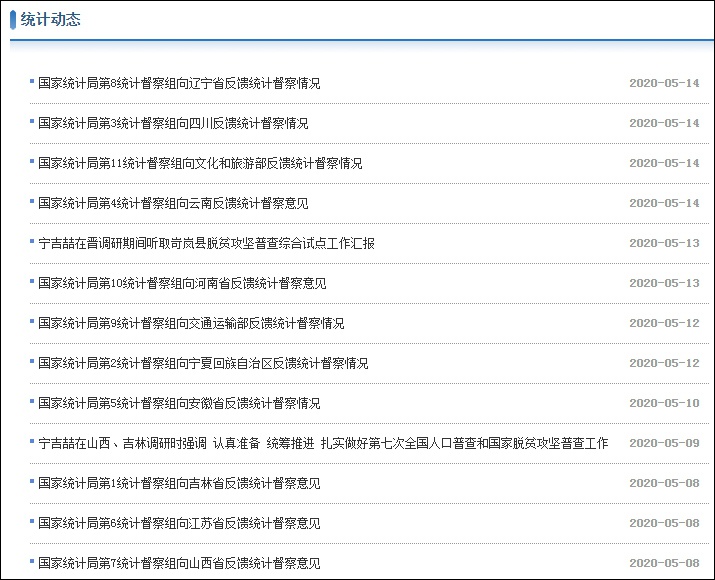Viewport: 715px width, 580px height.
Task: Click date 2020-05-14 on the 云南 row
Action: point(664,203)
